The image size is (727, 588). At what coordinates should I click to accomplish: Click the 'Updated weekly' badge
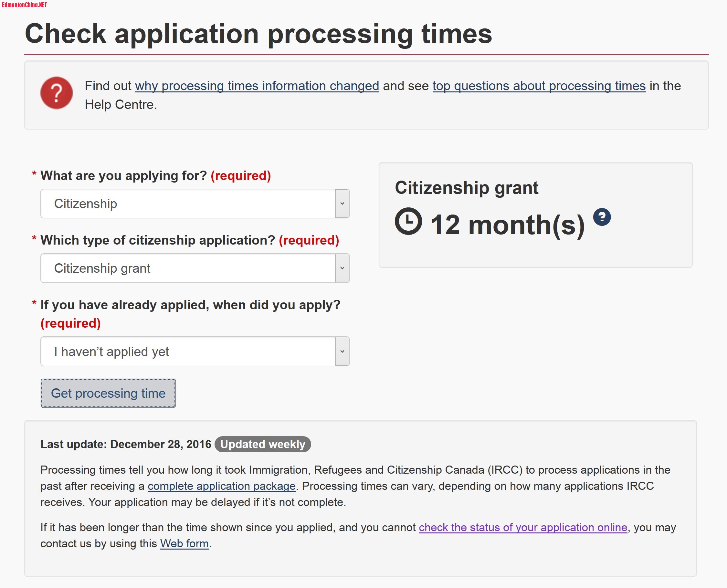pyautogui.click(x=263, y=444)
